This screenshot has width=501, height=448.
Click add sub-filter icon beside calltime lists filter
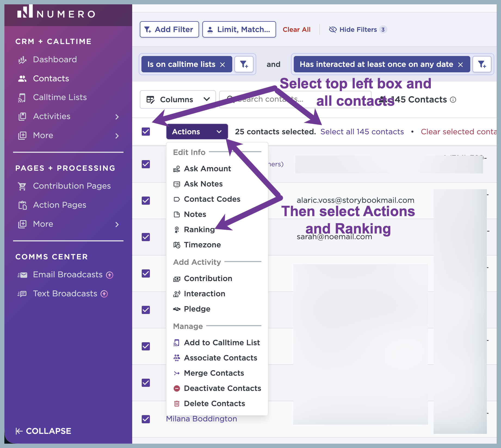(244, 64)
